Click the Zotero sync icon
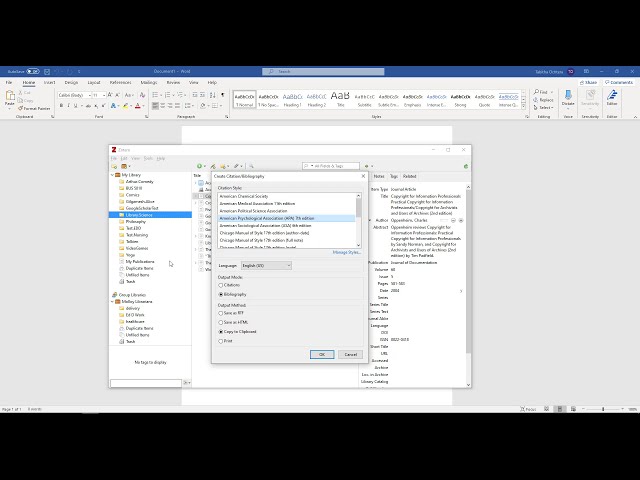Image resolution: width=640 pixels, height=480 pixels. (x=466, y=167)
